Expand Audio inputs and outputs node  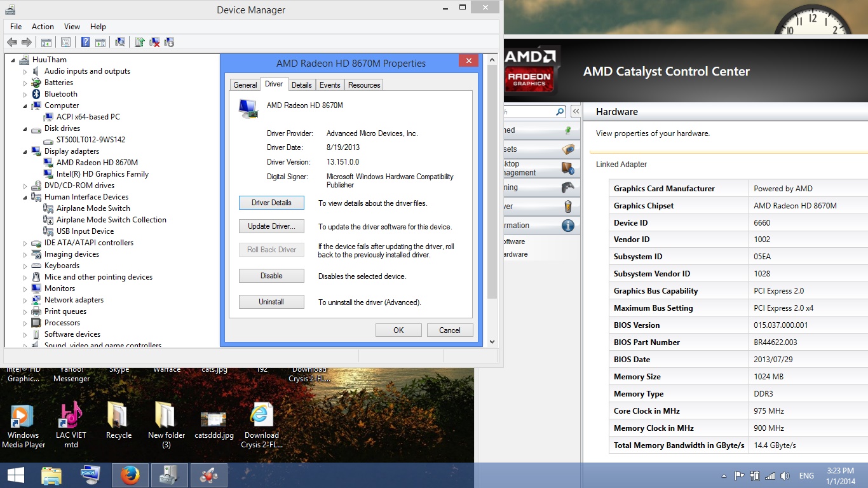[25, 71]
